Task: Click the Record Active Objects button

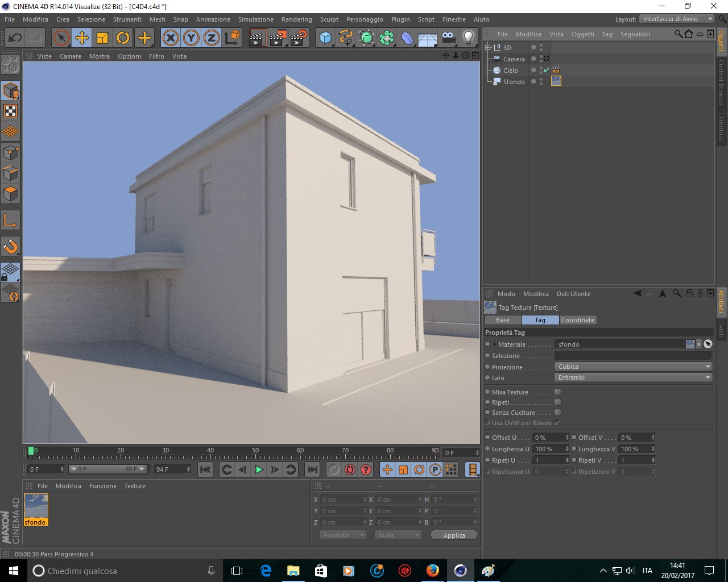Action: (x=350, y=469)
